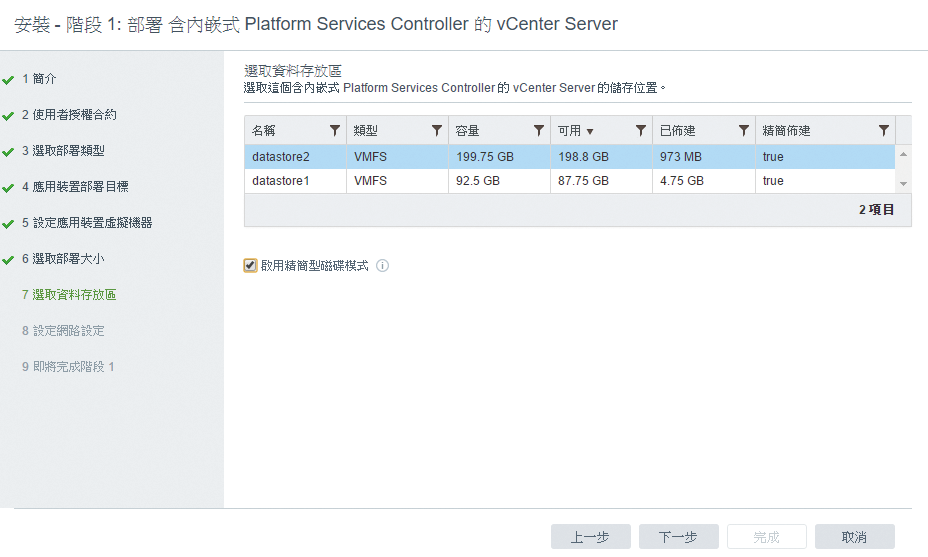Click 取消 button
The image size is (928, 557).
tap(855, 537)
